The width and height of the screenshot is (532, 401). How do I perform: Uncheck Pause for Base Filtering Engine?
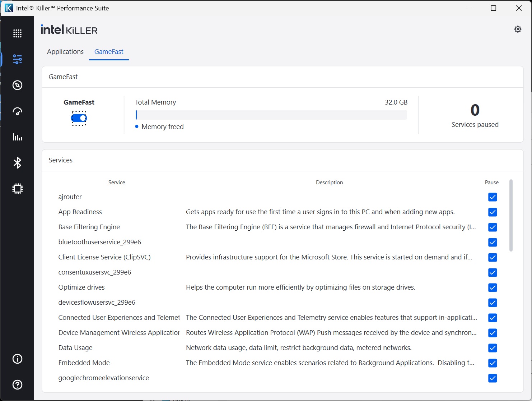click(493, 227)
